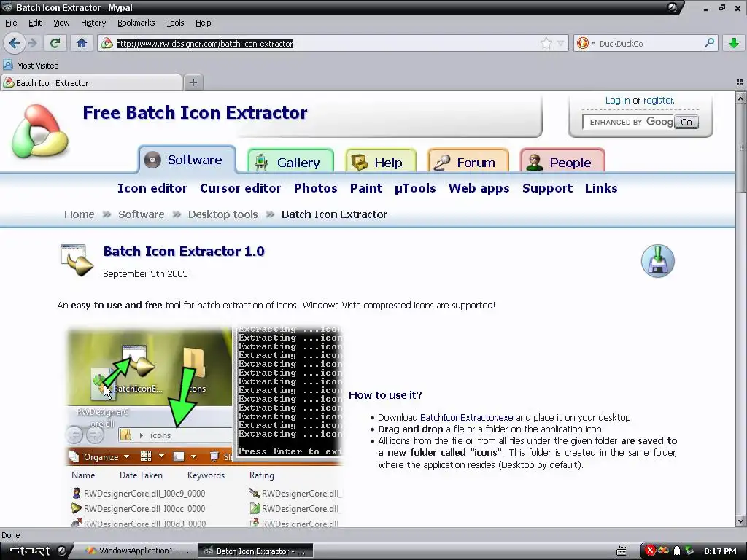Open the Edit menu
This screenshot has width=747, height=560.
(x=35, y=23)
